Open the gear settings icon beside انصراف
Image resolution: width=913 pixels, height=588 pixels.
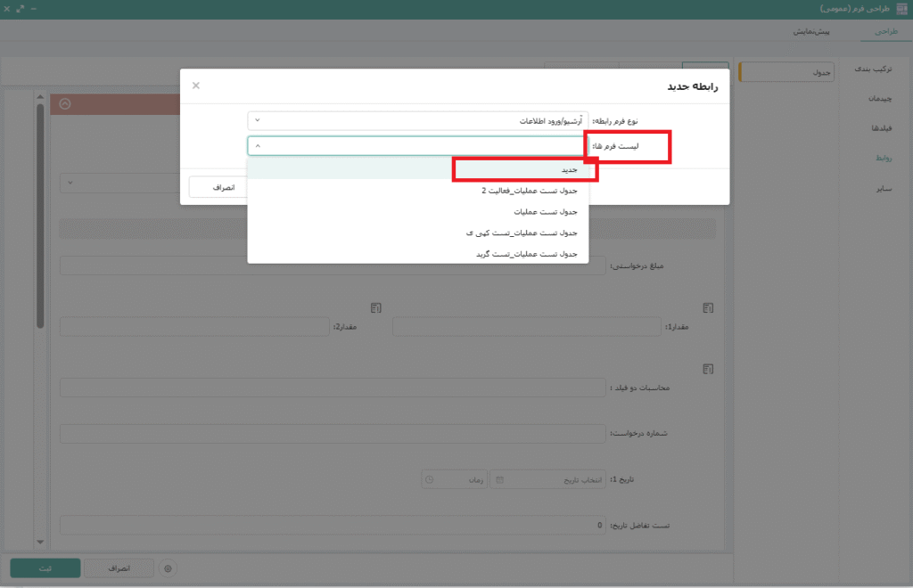(168, 568)
